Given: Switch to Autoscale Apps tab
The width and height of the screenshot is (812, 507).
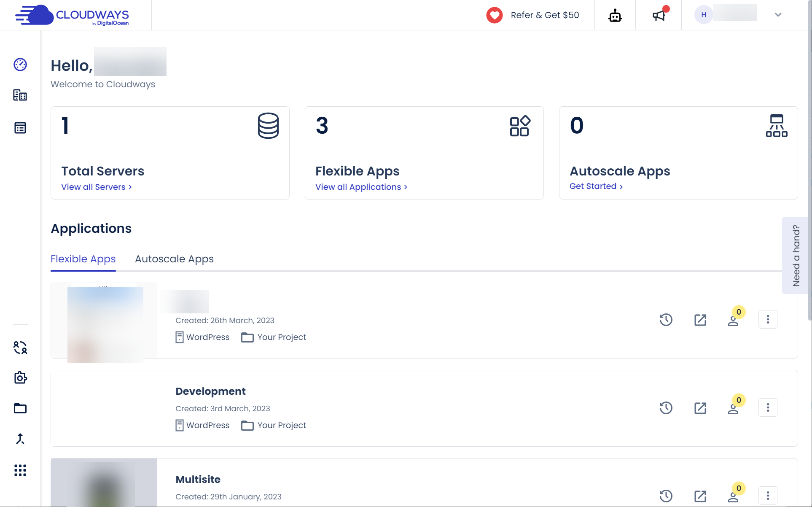Looking at the screenshot, I should 174,258.
